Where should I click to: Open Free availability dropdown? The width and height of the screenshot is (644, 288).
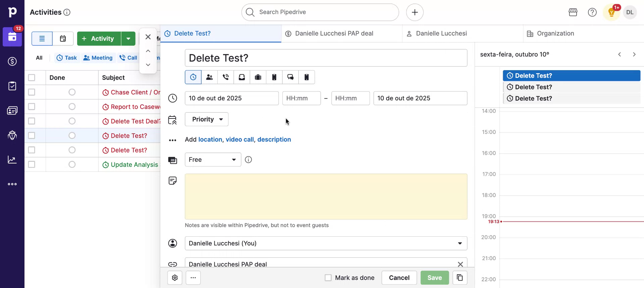point(213,160)
